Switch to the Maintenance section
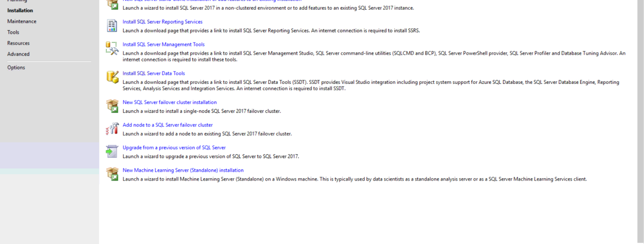The width and height of the screenshot is (644, 244). tap(21, 21)
